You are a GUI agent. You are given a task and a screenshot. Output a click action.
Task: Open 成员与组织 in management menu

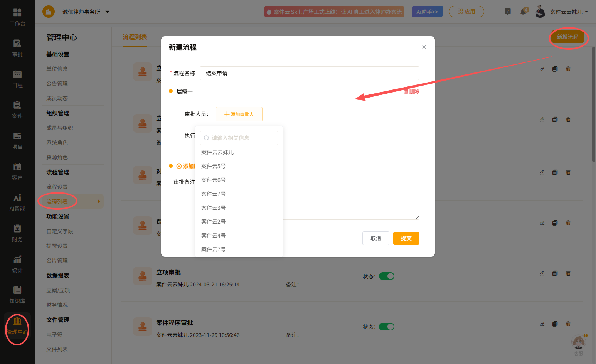60,128
